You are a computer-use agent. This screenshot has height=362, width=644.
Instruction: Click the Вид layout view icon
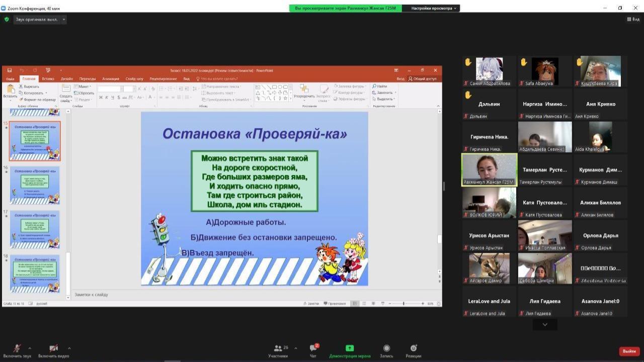(633, 20)
